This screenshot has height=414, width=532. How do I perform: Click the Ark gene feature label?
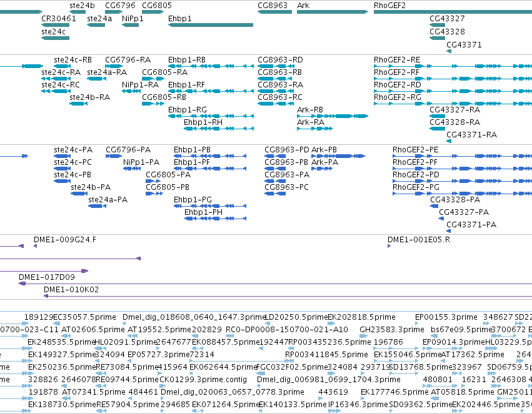pyautogui.click(x=303, y=6)
